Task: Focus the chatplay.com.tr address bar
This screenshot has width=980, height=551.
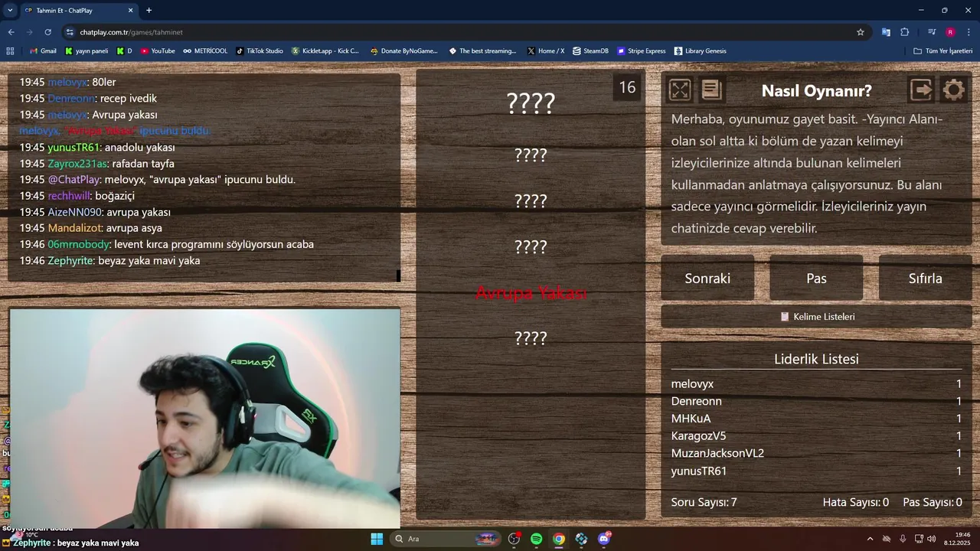Action: 459,32
